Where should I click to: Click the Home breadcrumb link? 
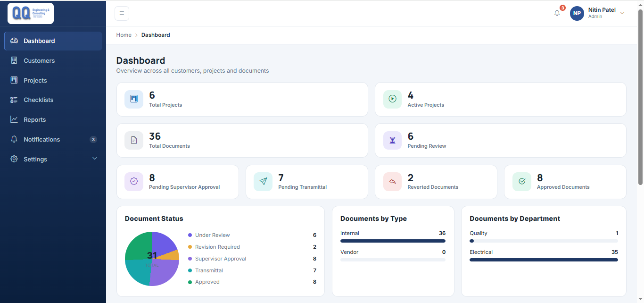pos(124,35)
